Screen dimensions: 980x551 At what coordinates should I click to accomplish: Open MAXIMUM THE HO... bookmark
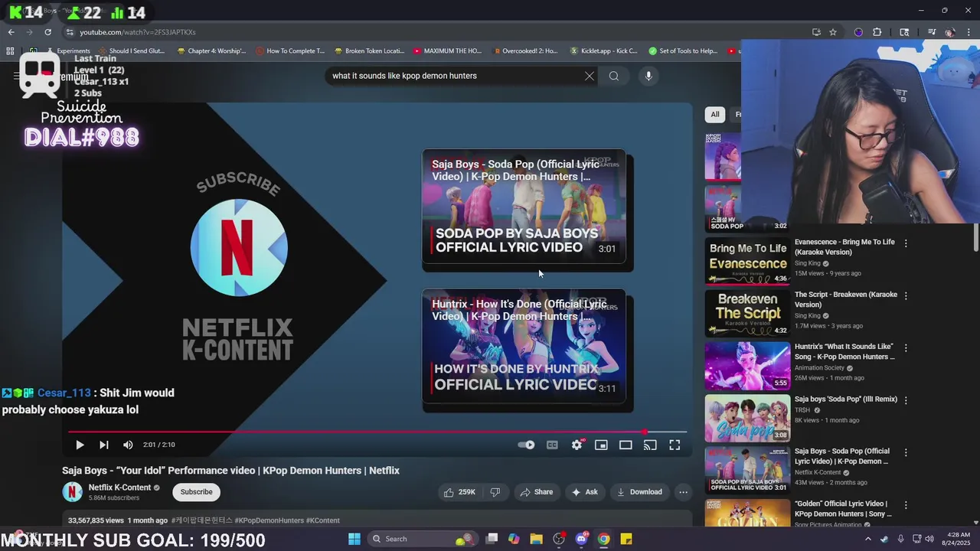(447, 51)
